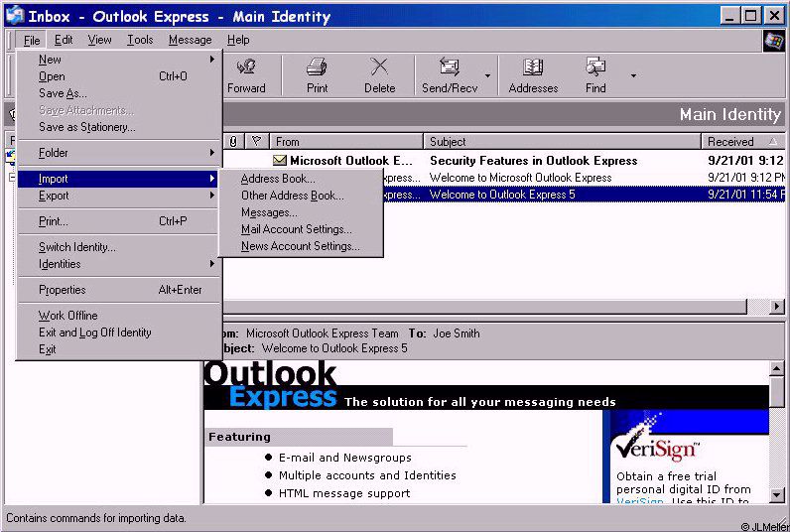The image size is (790, 532).
Task: Click preview pane scroll up arrow
Action: [777, 369]
